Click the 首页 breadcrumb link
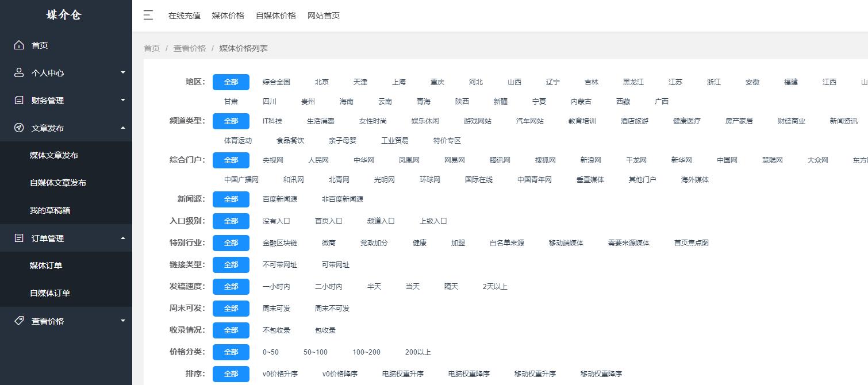The image size is (868, 385). pyautogui.click(x=151, y=48)
